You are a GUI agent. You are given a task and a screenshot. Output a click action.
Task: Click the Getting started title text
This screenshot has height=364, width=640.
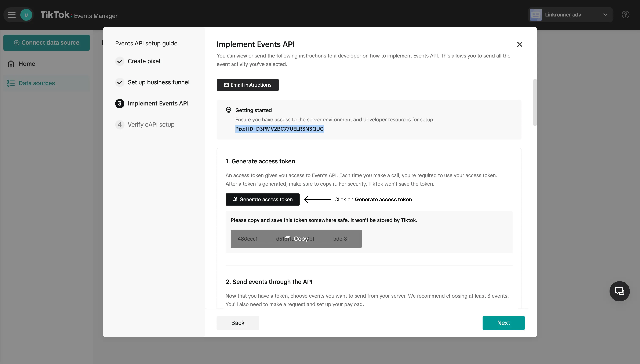click(253, 110)
